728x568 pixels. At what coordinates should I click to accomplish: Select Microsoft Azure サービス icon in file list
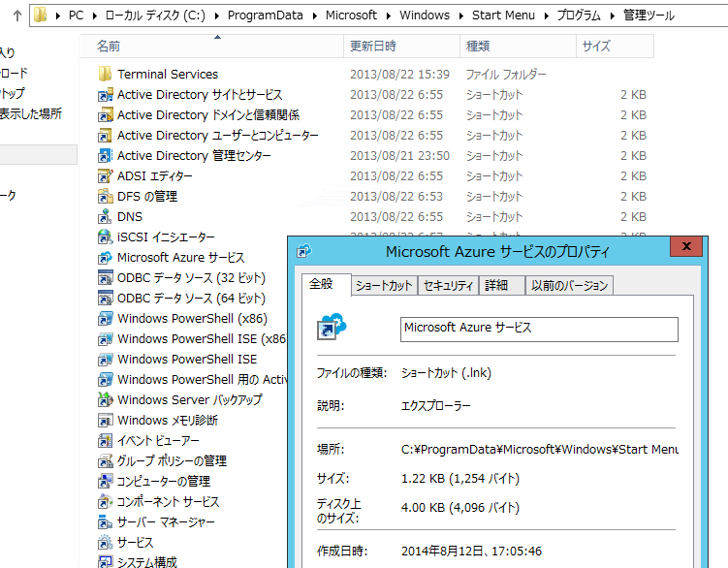click(x=105, y=257)
